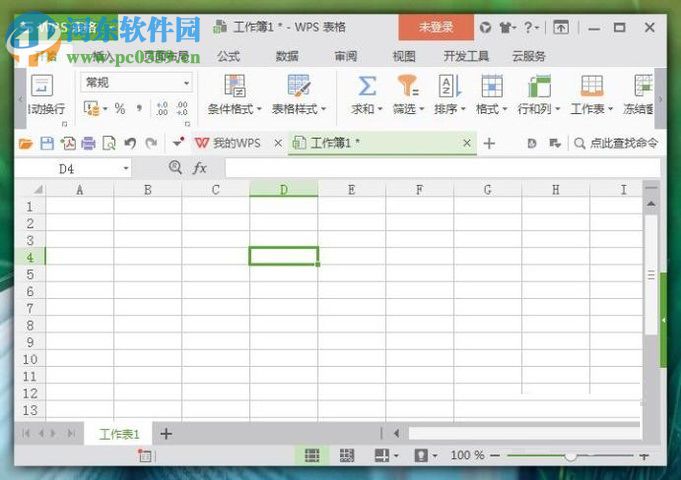Click the Print Preview icon
This screenshot has height=480, width=681.
coord(109,143)
